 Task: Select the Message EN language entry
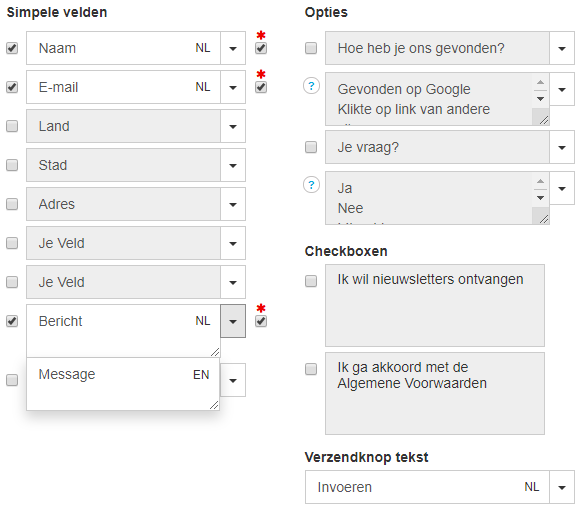pyautogui.click(x=123, y=384)
